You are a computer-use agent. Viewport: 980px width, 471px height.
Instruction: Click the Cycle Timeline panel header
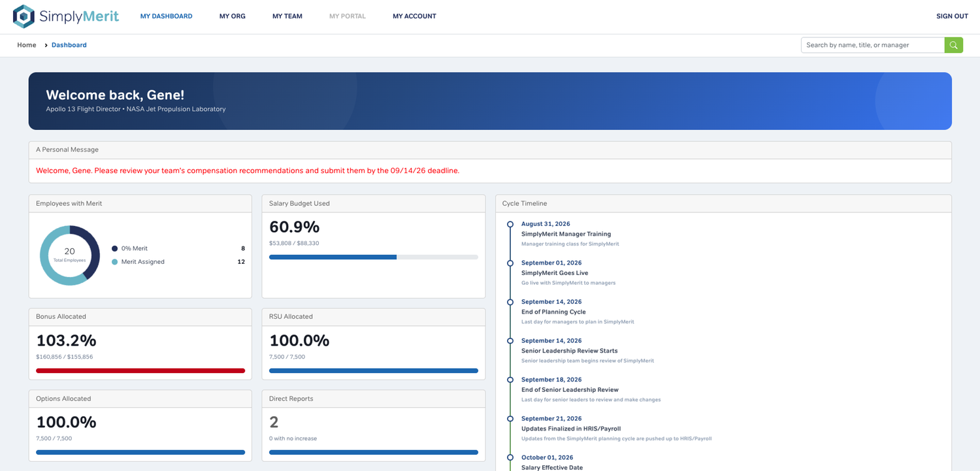point(723,203)
